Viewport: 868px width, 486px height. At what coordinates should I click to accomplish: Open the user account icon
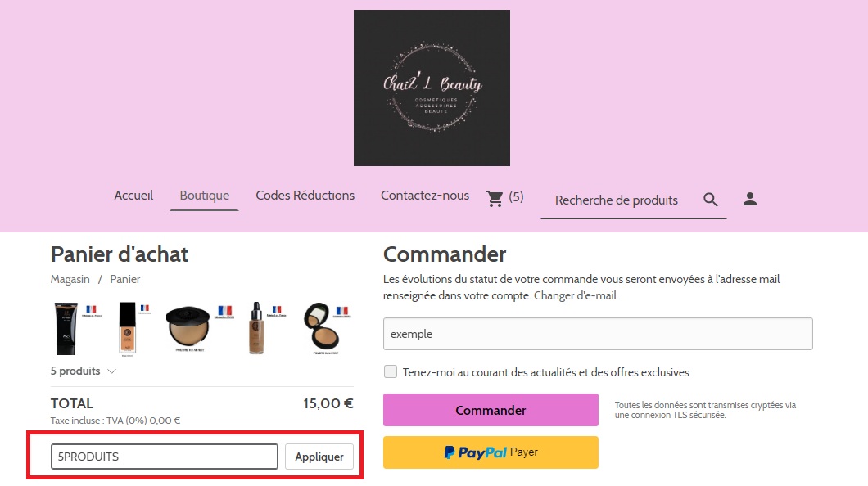(750, 199)
